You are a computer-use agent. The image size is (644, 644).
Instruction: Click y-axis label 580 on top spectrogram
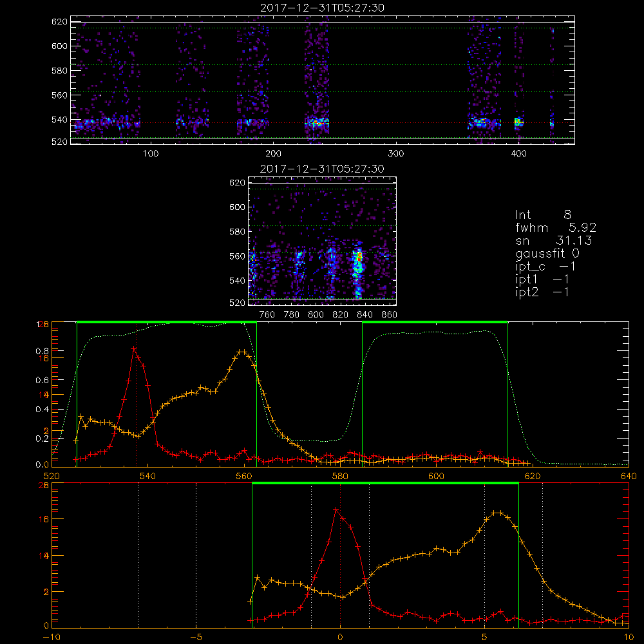(59, 71)
